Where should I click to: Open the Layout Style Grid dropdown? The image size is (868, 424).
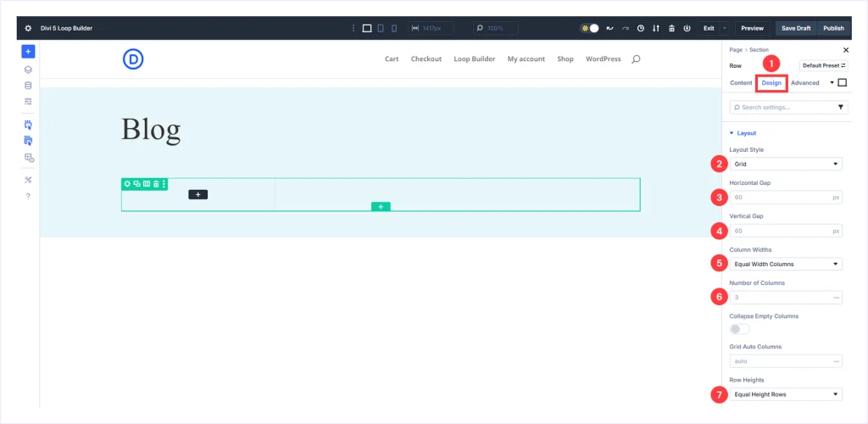click(786, 165)
